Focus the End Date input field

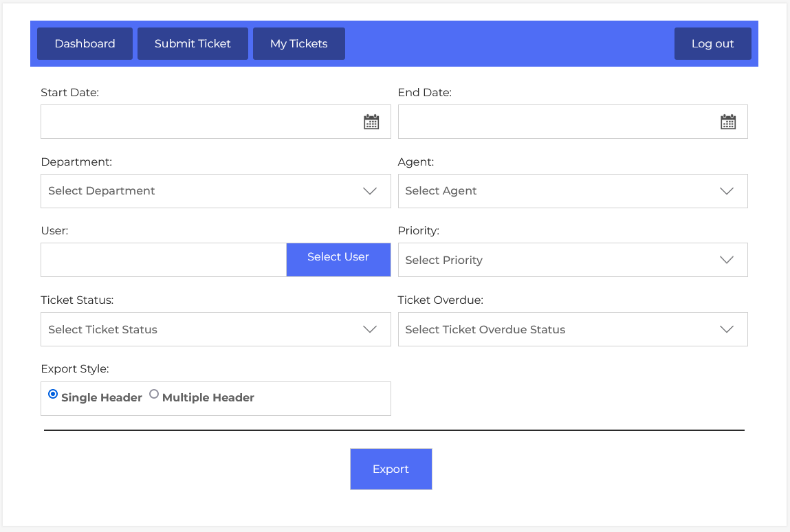(x=557, y=122)
